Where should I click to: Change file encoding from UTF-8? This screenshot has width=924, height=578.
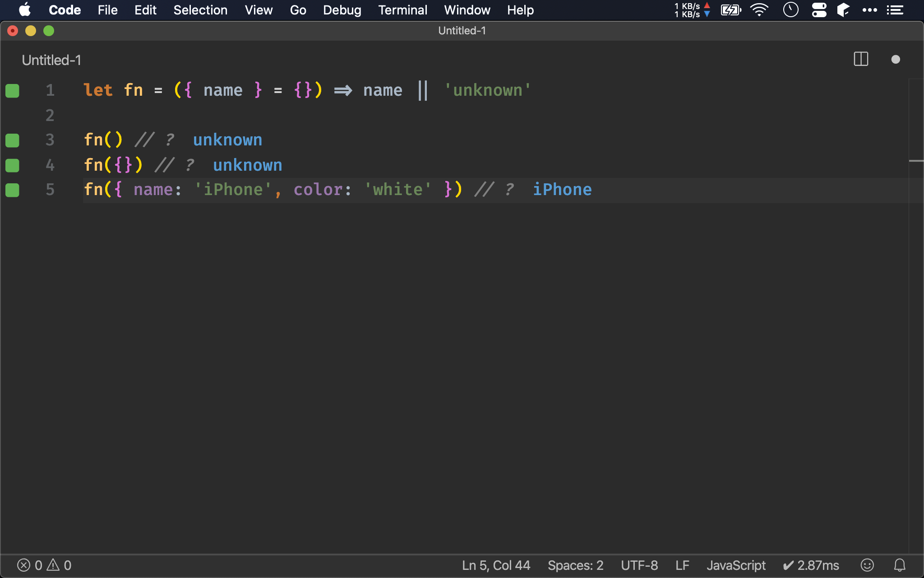tap(639, 565)
